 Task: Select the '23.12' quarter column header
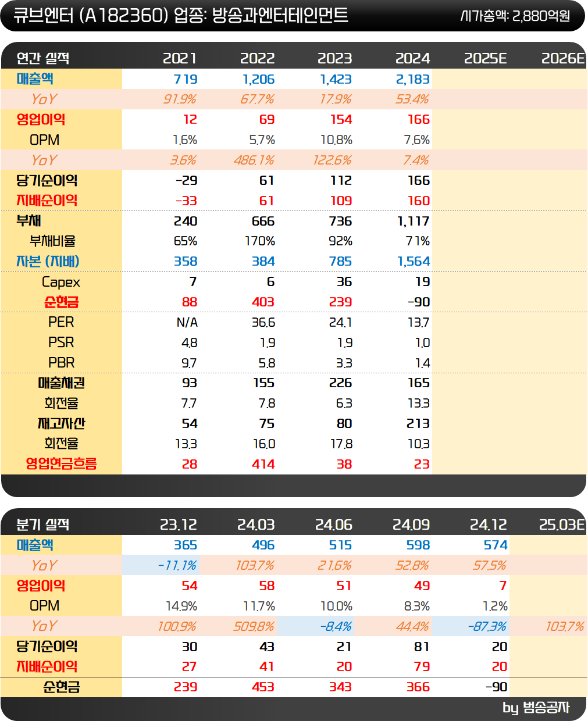[178, 524]
